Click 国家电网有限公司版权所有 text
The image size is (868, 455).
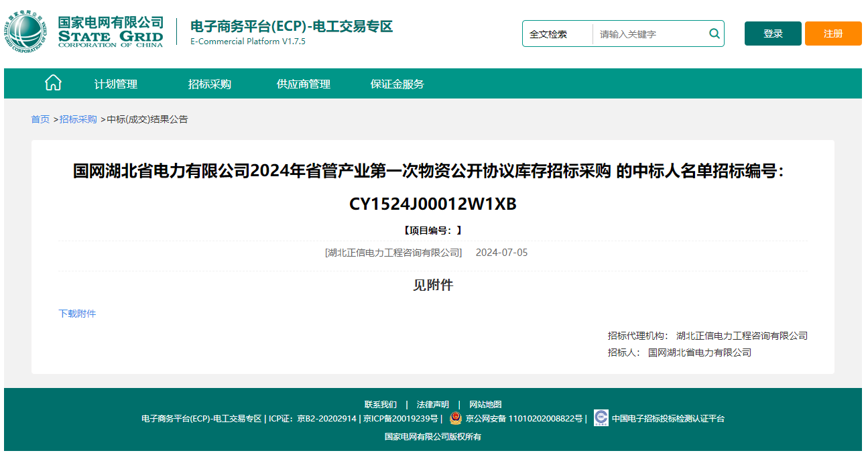point(433,437)
